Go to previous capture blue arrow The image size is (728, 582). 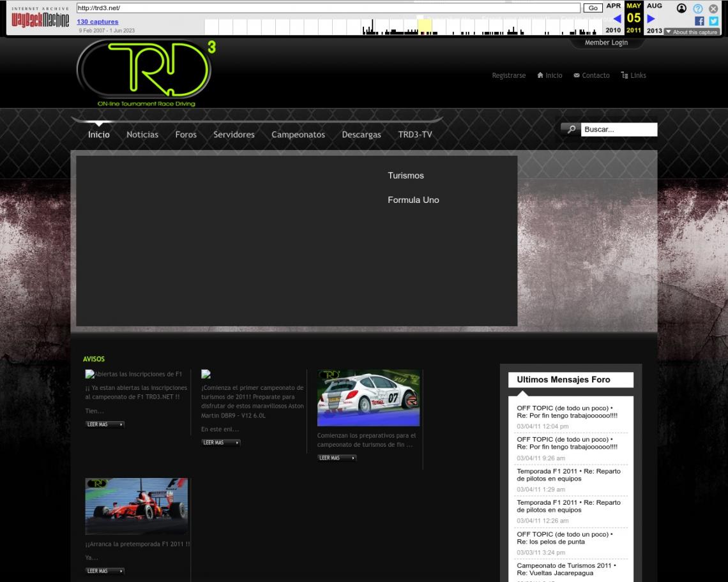[617, 19]
